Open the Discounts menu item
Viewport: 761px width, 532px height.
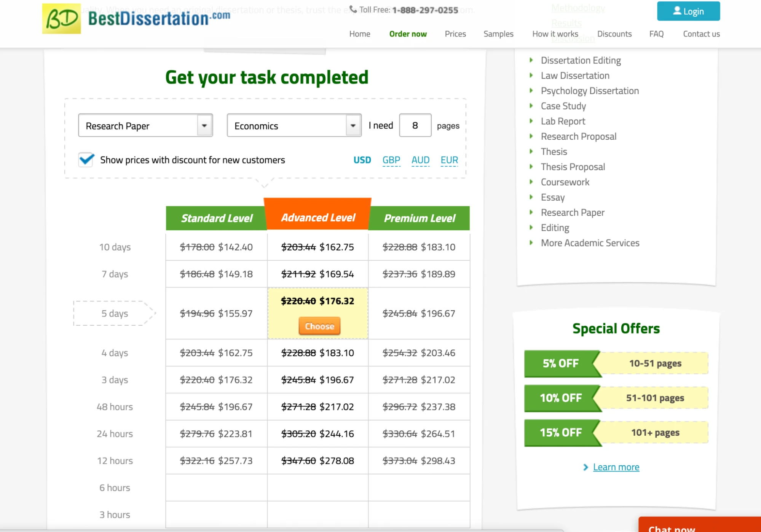(614, 34)
